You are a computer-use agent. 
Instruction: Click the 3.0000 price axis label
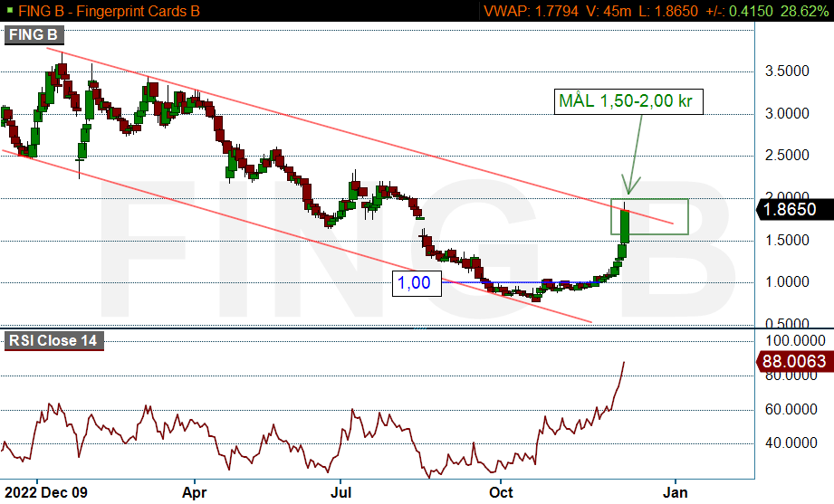coord(787,113)
